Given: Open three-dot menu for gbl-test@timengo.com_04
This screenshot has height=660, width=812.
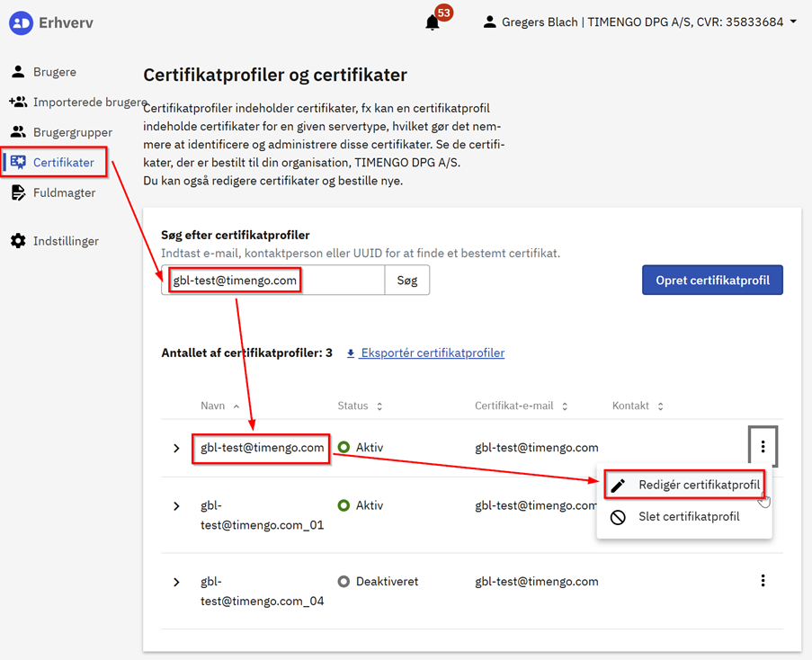Looking at the screenshot, I should coord(763,581).
